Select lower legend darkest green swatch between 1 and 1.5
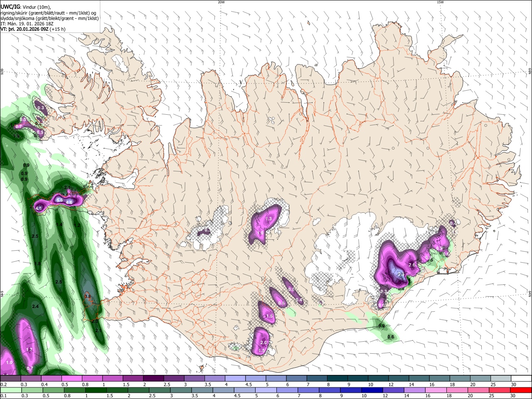532x399 pixels. (96, 390)
